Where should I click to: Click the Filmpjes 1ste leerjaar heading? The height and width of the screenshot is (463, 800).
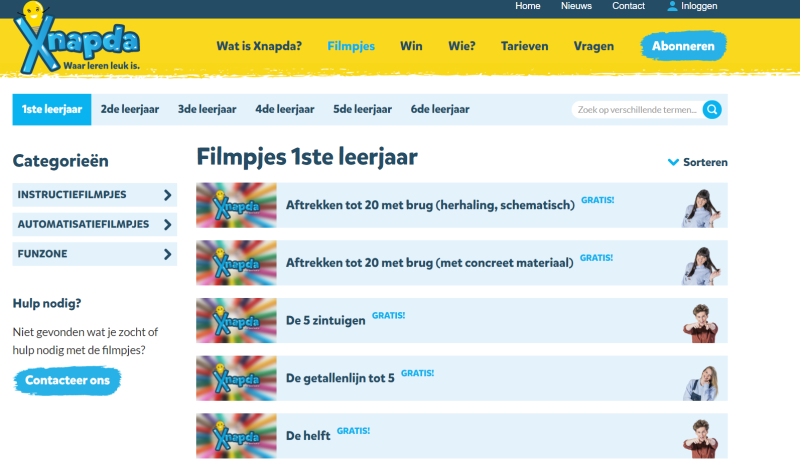pyautogui.click(x=307, y=157)
